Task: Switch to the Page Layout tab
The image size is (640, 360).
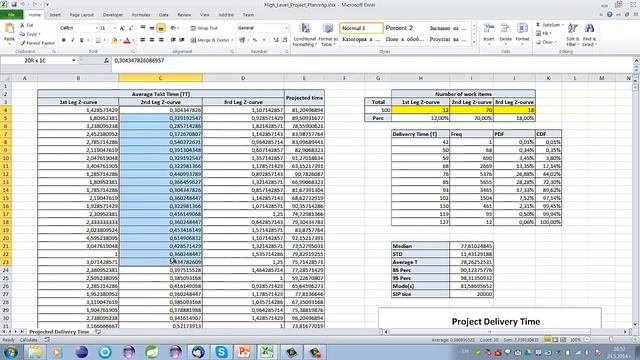Action: [x=82, y=15]
